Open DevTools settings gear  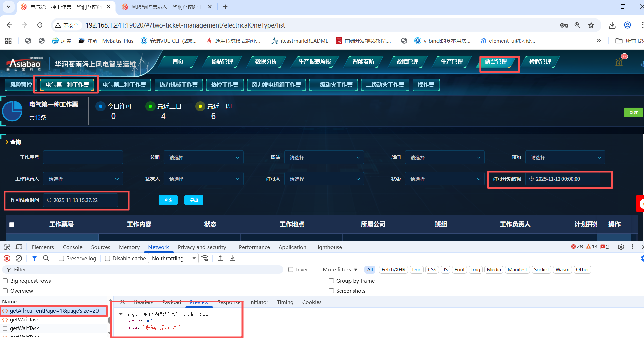click(x=621, y=247)
